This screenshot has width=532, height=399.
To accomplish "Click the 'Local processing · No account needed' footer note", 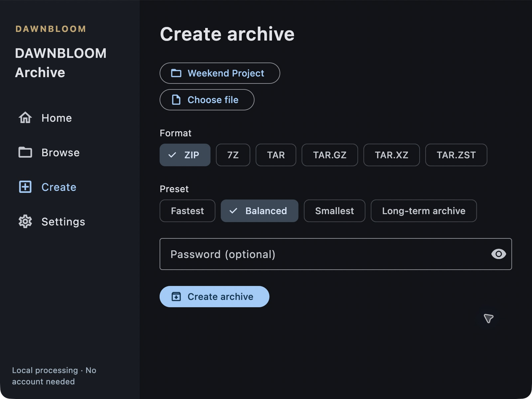I will click(54, 376).
